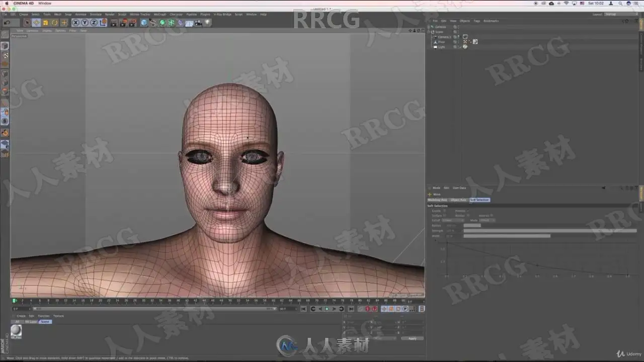This screenshot has height=362, width=644.
Task: Toggle the Preview checkbox
Action: [467, 211]
